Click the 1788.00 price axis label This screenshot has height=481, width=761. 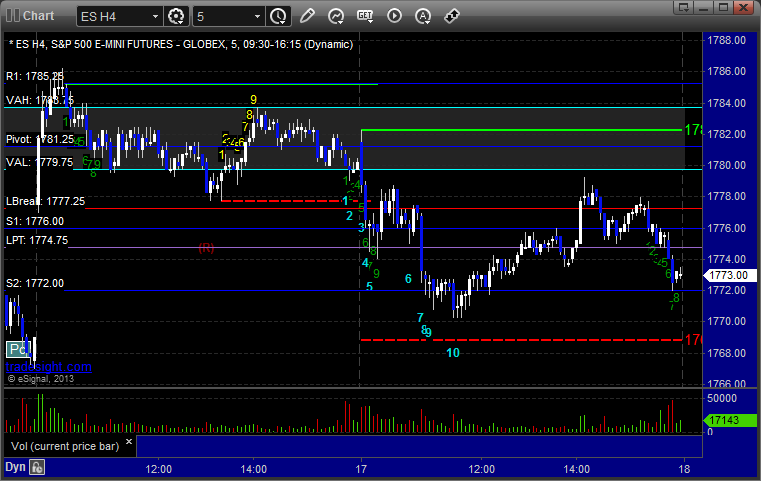click(x=727, y=40)
